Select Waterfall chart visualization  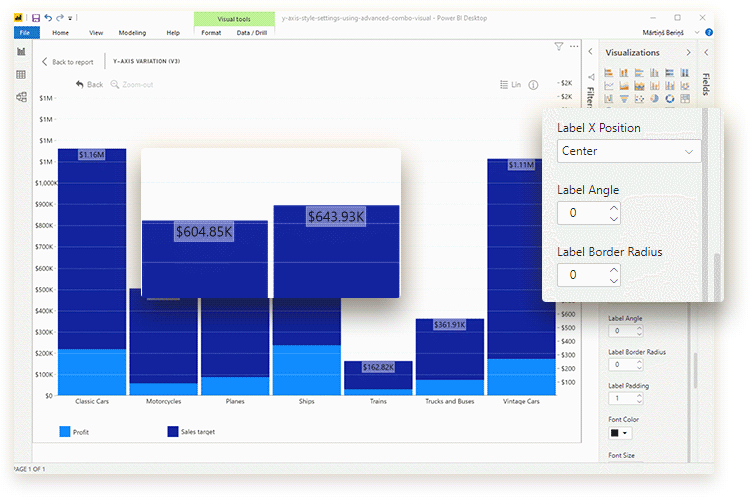click(x=608, y=99)
